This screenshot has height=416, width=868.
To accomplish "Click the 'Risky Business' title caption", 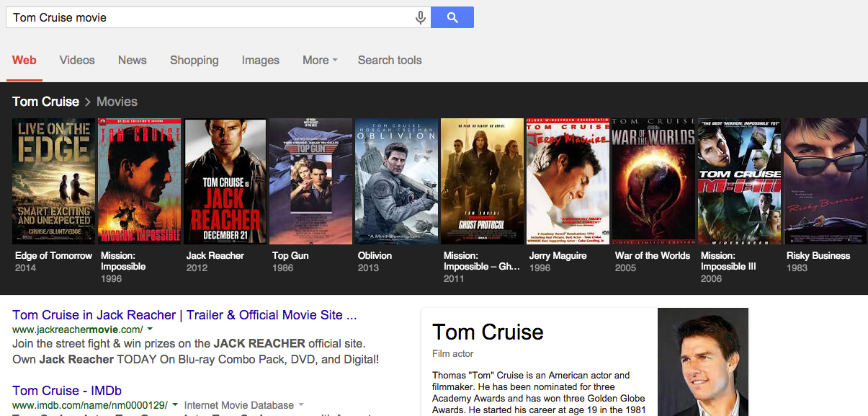I will (x=818, y=256).
